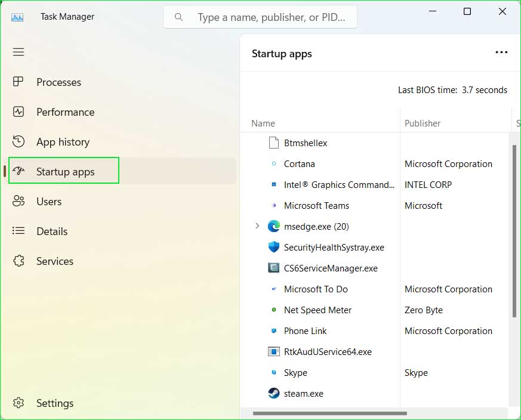The image size is (521, 420).
Task: Switch to the Performance tab
Action: pyautogui.click(x=66, y=112)
